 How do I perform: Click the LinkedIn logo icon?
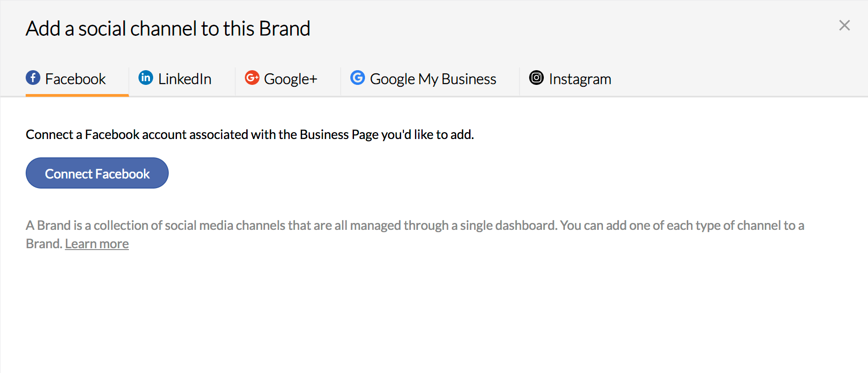click(146, 78)
